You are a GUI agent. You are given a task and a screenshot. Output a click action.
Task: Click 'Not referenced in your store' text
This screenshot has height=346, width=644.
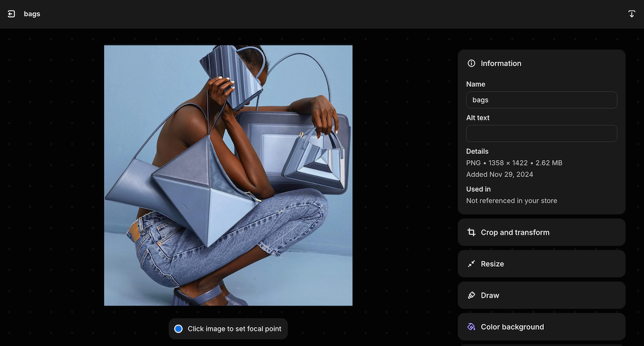(x=511, y=200)
